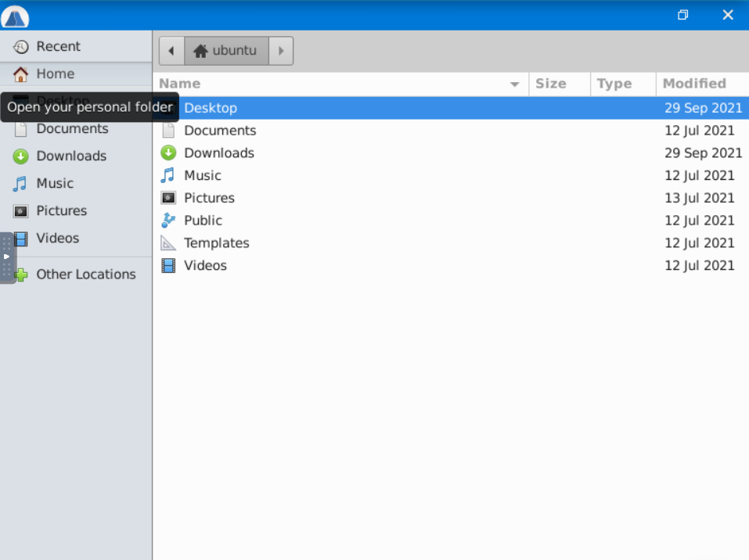This screenshot has height=560, width=749.
Task: Sort by Type column header
Action: pyautogui.click(x=623, y=84)
